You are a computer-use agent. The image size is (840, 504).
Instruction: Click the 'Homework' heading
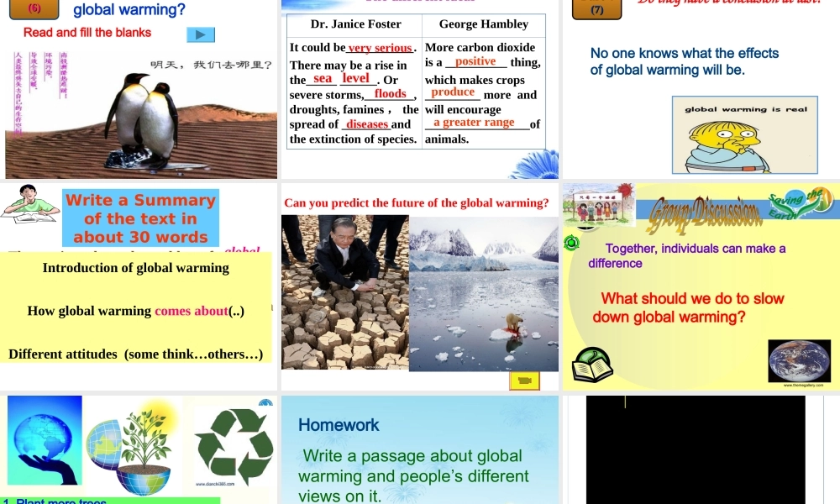(x=339, y=425)
